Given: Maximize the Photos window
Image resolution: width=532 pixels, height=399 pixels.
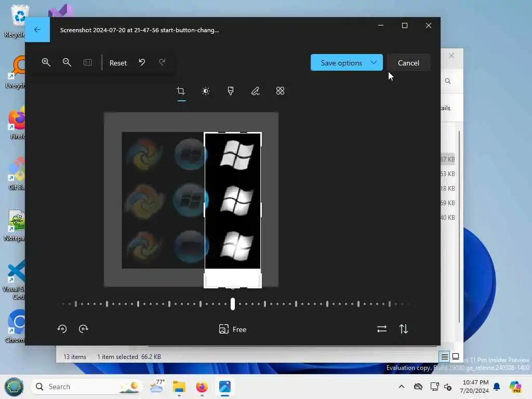Looking at the screenshot, I should point(404,25).
